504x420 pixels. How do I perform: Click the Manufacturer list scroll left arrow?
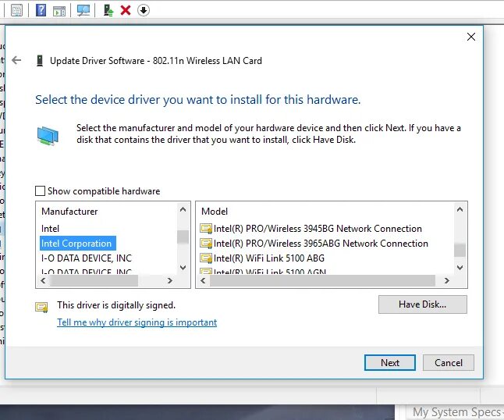pos(43,281)
